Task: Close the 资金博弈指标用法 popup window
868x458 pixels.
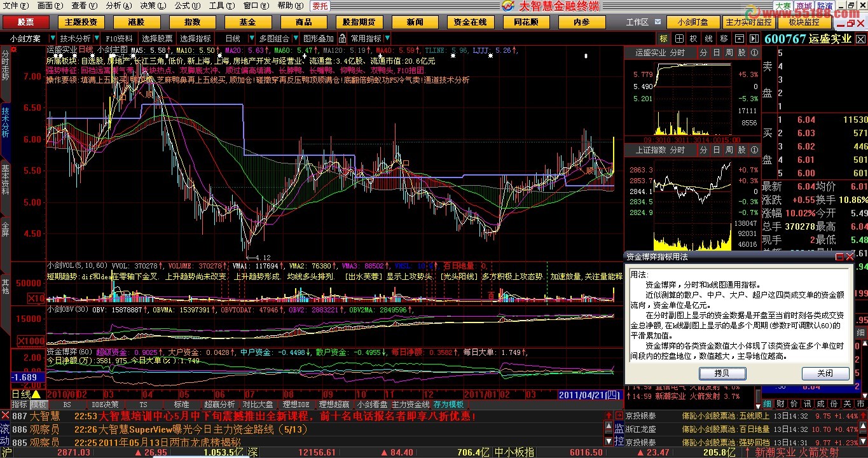Action: (849, 257)
